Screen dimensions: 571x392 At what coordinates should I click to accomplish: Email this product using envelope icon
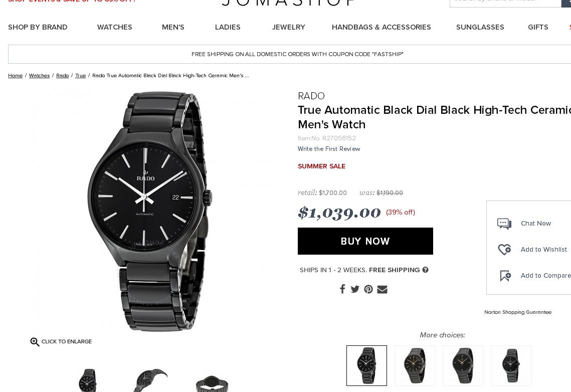pos(382,289)
